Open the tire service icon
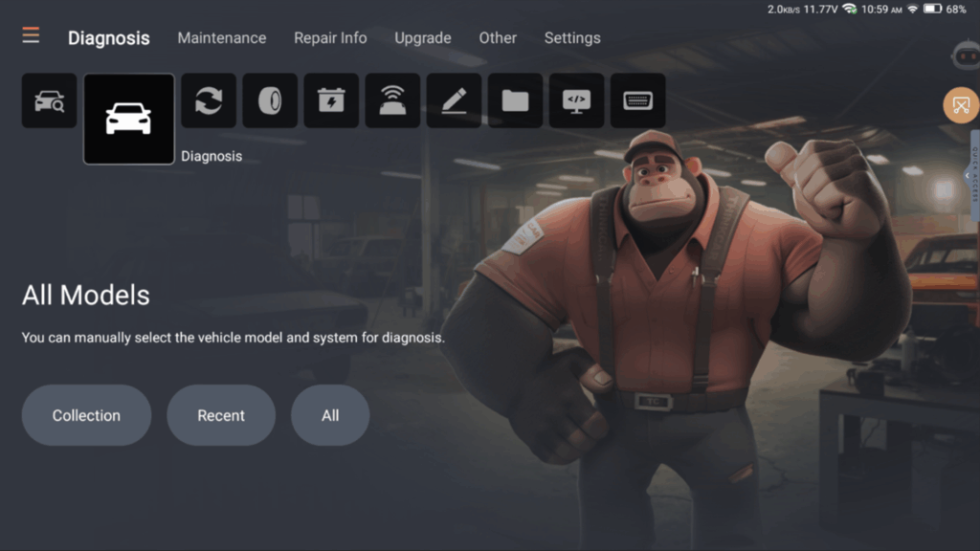980x551 pixels. (x=270, y=100)
